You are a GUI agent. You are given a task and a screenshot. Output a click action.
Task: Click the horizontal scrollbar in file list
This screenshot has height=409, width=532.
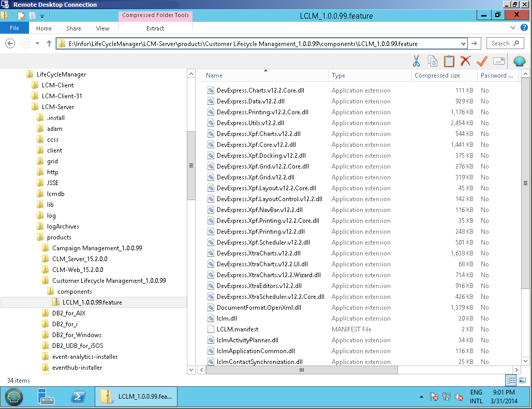[300, 370]
